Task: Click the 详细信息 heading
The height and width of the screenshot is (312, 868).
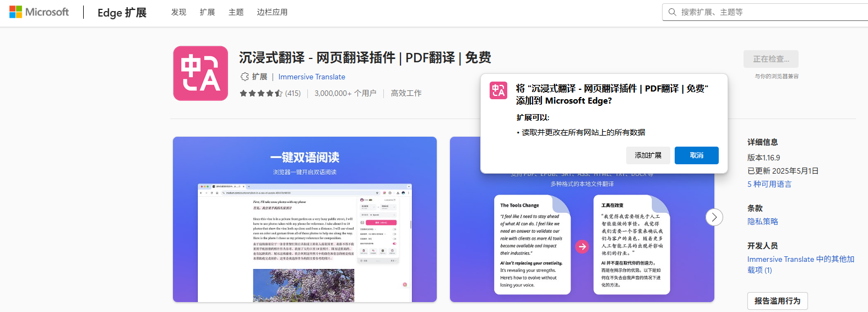Action: [763, 142]
